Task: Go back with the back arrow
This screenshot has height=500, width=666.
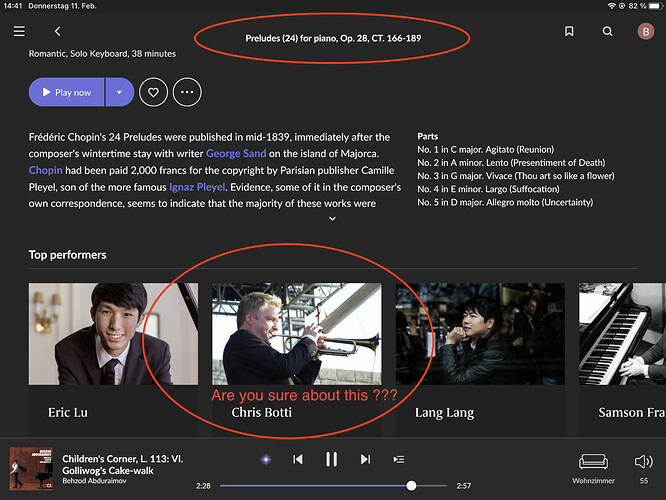Action: point(57,31)
